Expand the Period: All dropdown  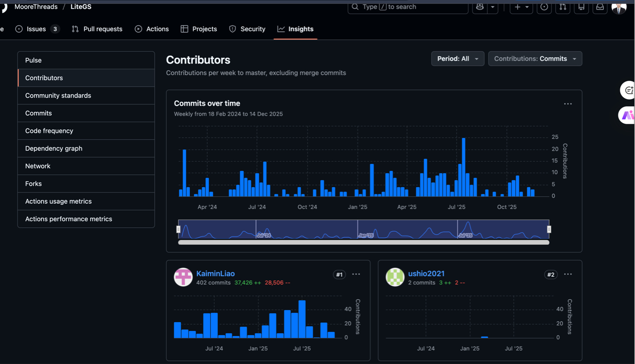[x=458, y=59]
